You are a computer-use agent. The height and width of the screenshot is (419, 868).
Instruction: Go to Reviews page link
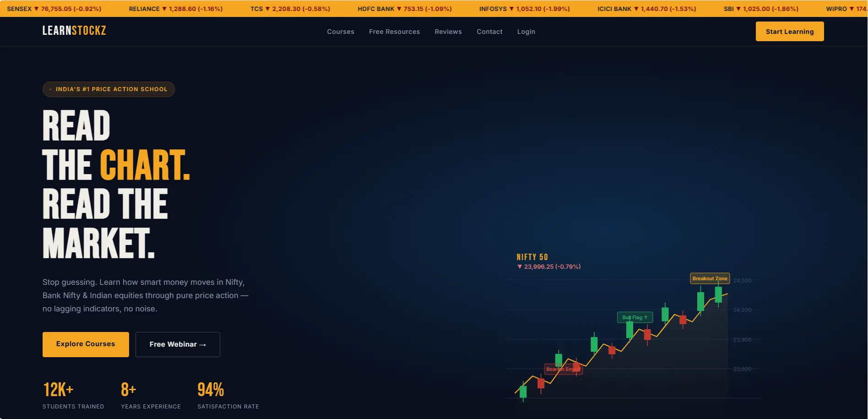448,32
